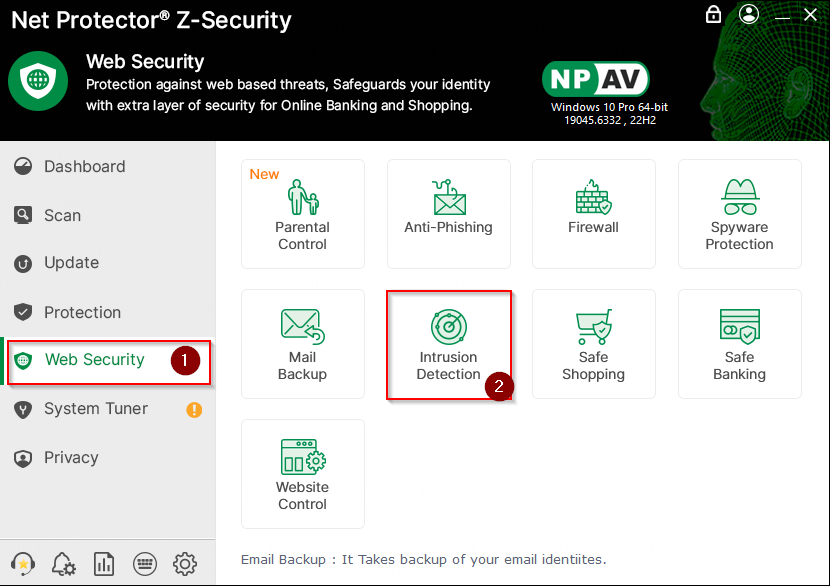Select the Intrusion Detection tile

pos(448,343)
